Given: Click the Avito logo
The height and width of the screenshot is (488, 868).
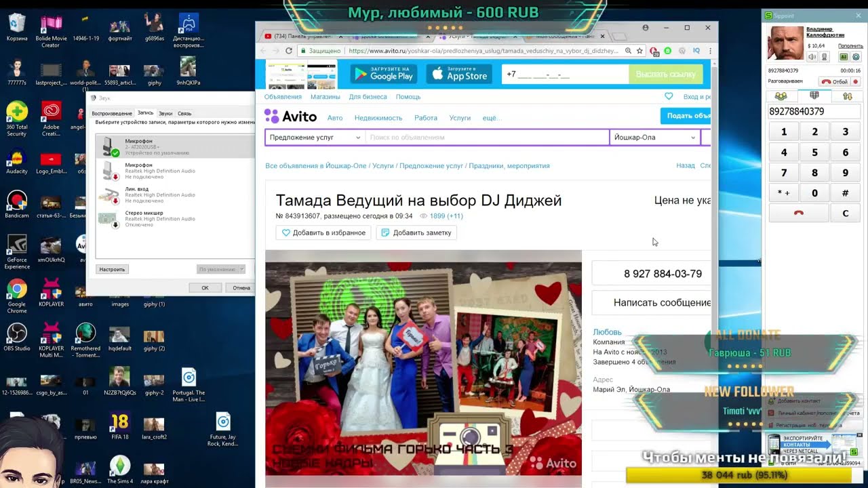Looking at the screenshot, I should click(291, 116).
